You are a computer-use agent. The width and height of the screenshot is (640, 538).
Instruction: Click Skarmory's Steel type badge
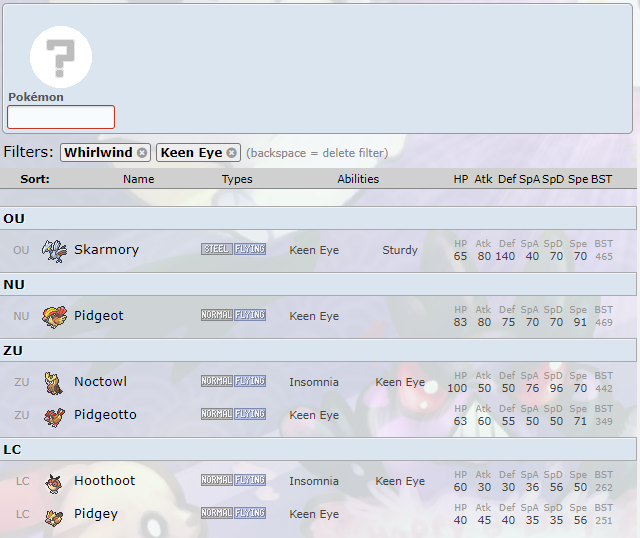(x=217, y=249)
